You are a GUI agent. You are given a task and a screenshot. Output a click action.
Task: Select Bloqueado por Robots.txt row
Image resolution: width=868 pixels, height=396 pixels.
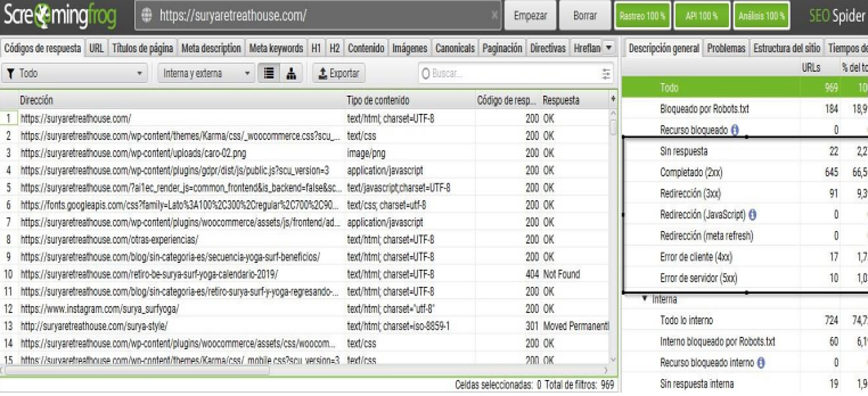pos(745,109)
